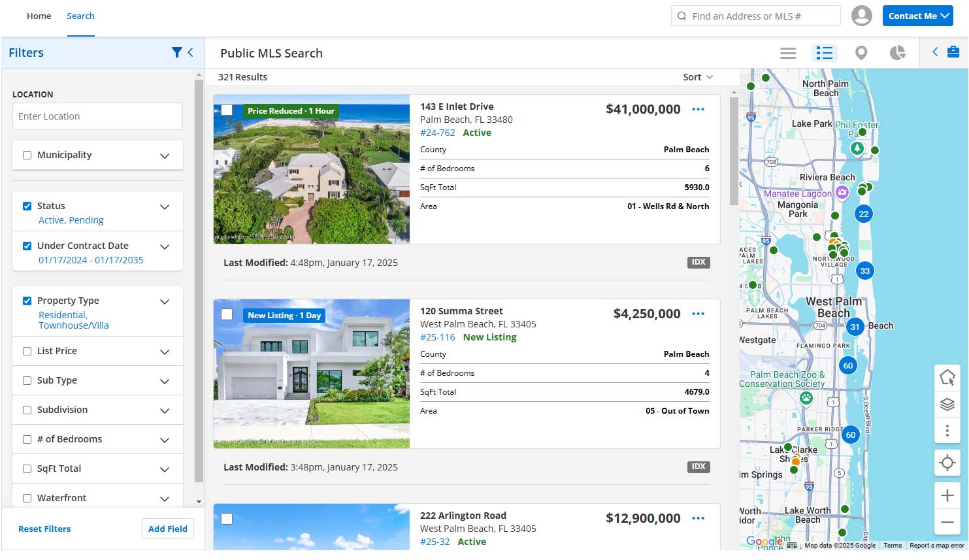
Task: Open the Contact Me menu button
Action: 917,16
